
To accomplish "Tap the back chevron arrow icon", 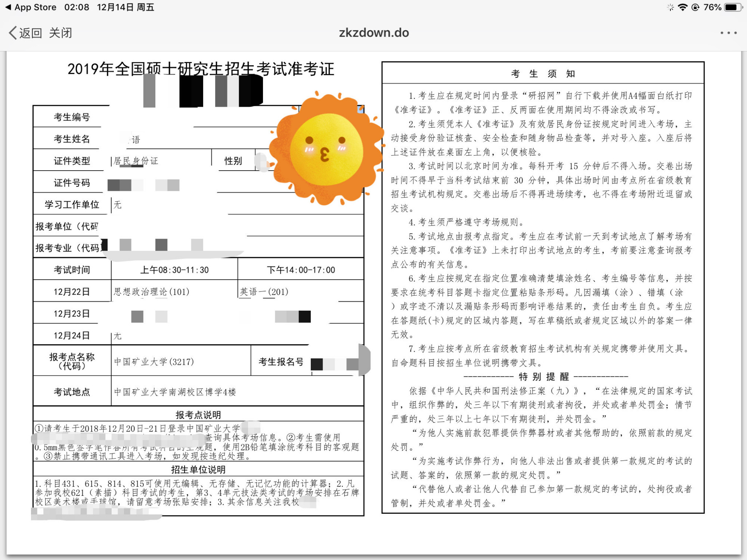I will 12,33.
